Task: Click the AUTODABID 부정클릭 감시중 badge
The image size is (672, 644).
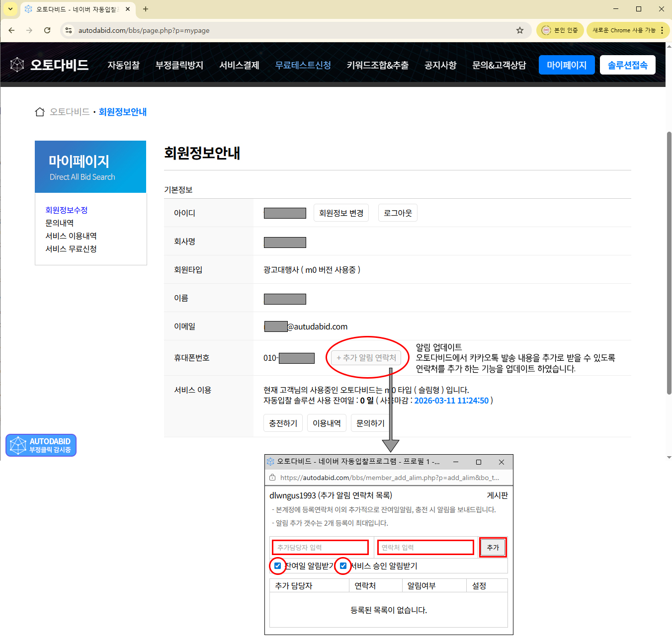Action: [x=41, y=445]
